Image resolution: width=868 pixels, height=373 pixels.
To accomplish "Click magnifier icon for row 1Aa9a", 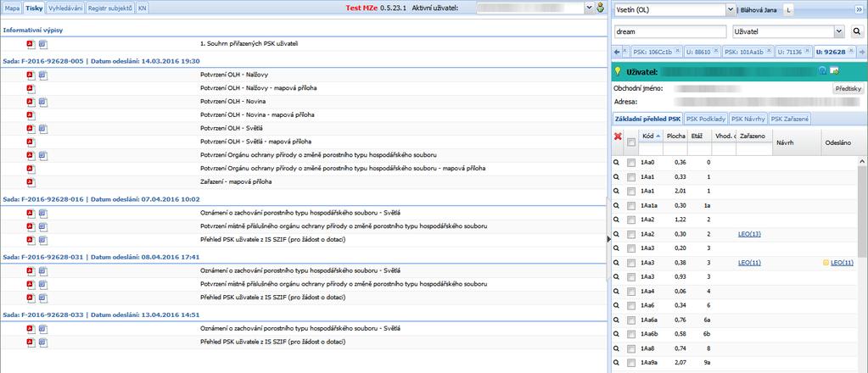I will 615,363.
